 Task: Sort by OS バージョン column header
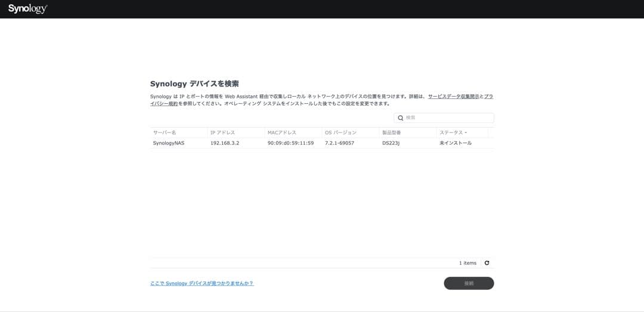click(x=351, y=133)
